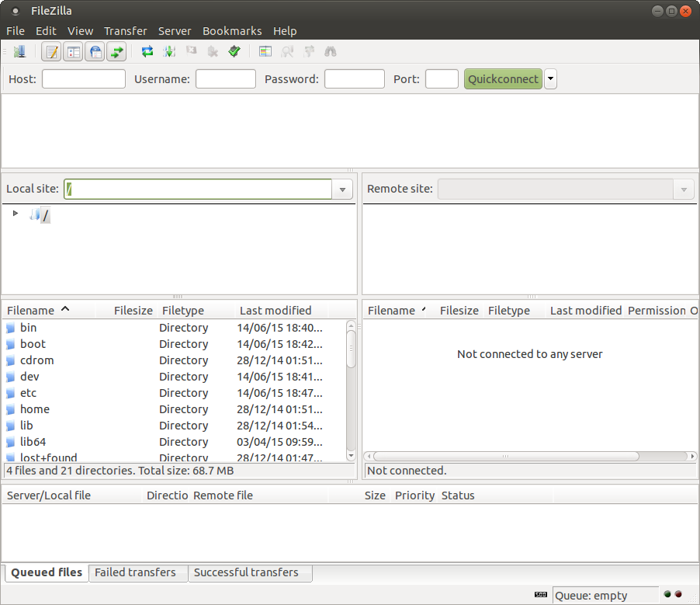
Task: Toggle the transfer queue panel
Action: (x=117, y=51)
